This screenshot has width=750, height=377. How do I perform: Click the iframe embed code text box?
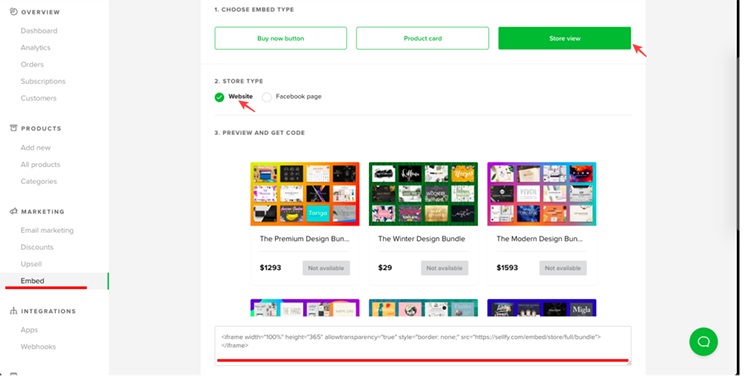click(423, 345)
